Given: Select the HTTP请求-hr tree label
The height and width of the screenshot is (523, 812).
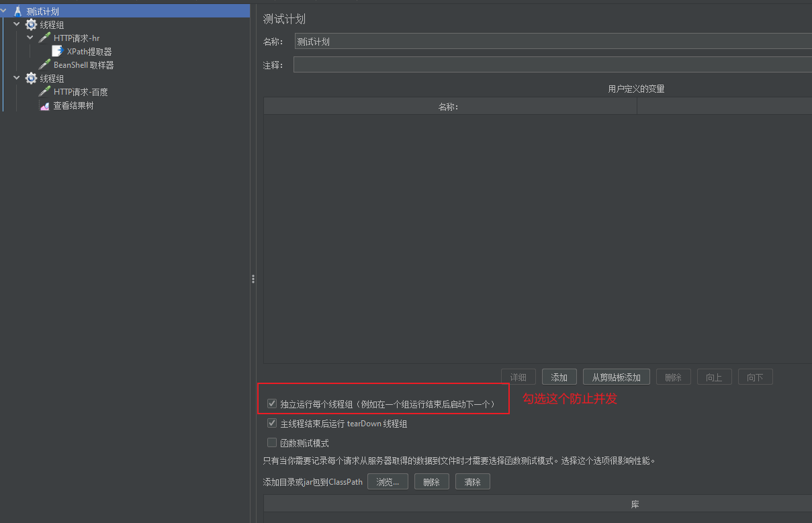Looking at the screenshot, I should pos(77,38).
